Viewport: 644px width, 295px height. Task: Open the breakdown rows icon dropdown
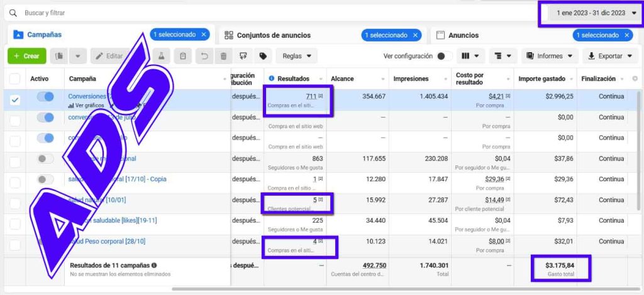tap(502, 56)
